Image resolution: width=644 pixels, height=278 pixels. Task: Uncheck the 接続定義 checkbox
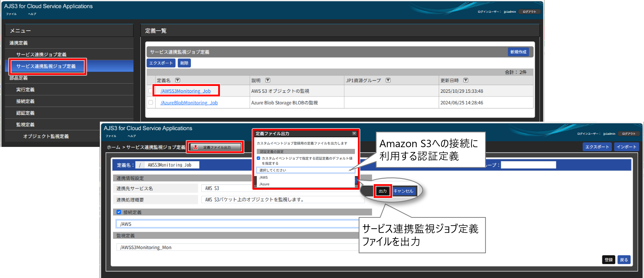pyautogui.click(x=119, y=212)
